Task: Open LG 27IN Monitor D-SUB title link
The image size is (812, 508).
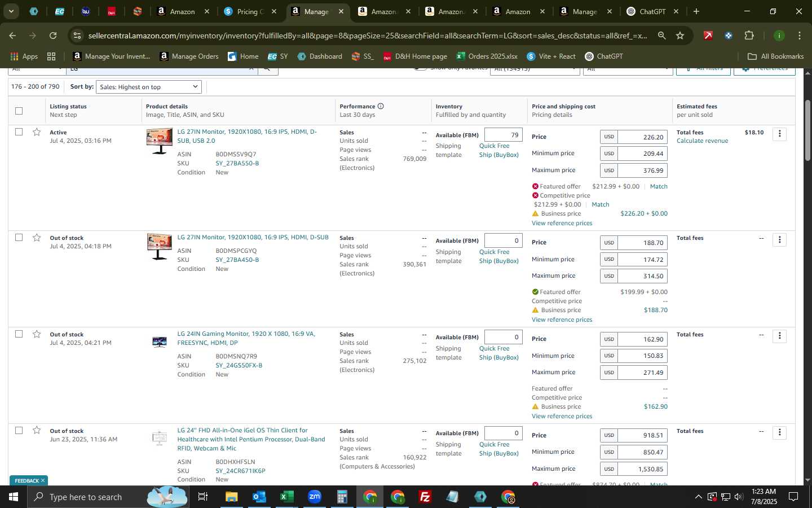Action: pos(253,237)
